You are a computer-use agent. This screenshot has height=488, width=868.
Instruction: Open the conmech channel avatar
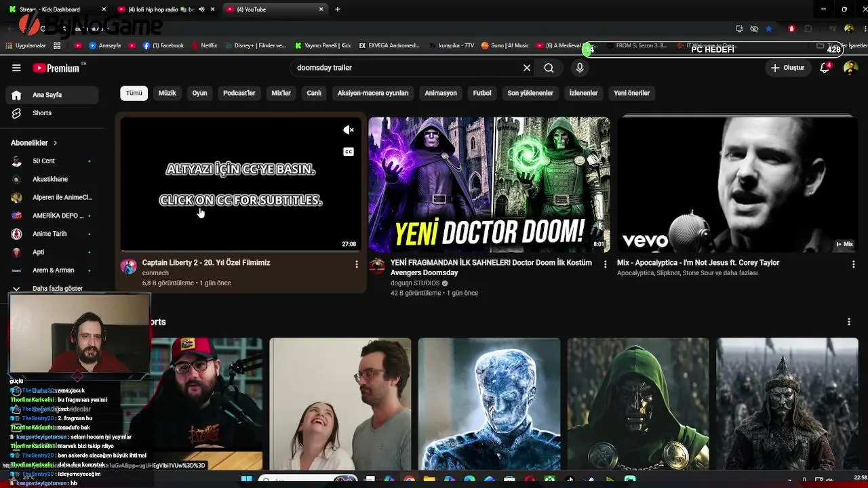click(x=129, y=266)
